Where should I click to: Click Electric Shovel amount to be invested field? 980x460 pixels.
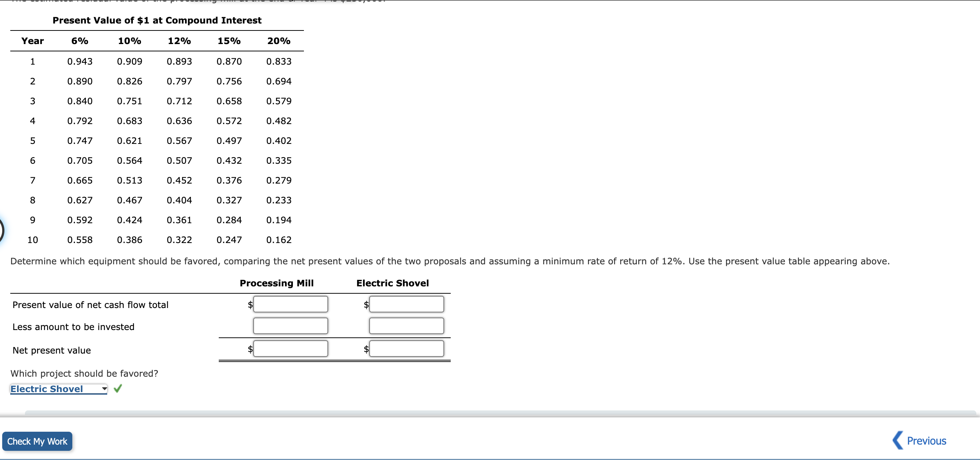coord(406,326)
